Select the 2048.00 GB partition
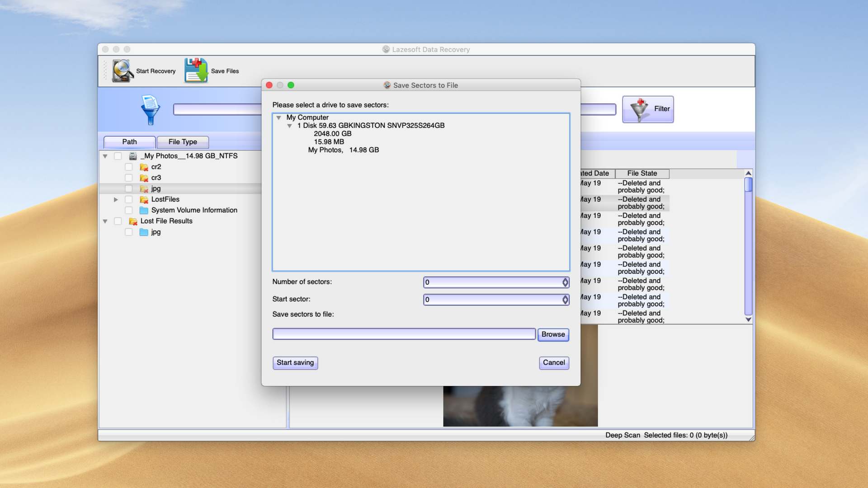The height and width of the screenshot is (488, 868). [x=332, y=134]
